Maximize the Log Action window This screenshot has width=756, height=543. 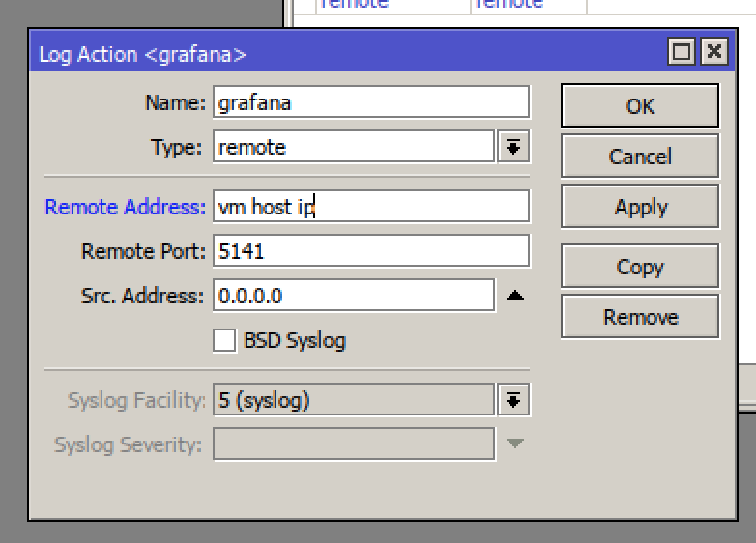tap(681, 51)
